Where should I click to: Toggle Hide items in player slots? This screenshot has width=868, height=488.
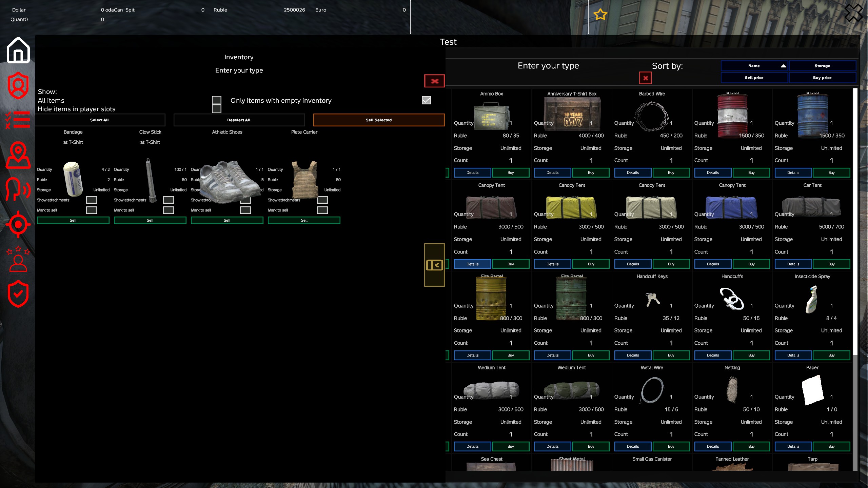click(x=217, y=109)
